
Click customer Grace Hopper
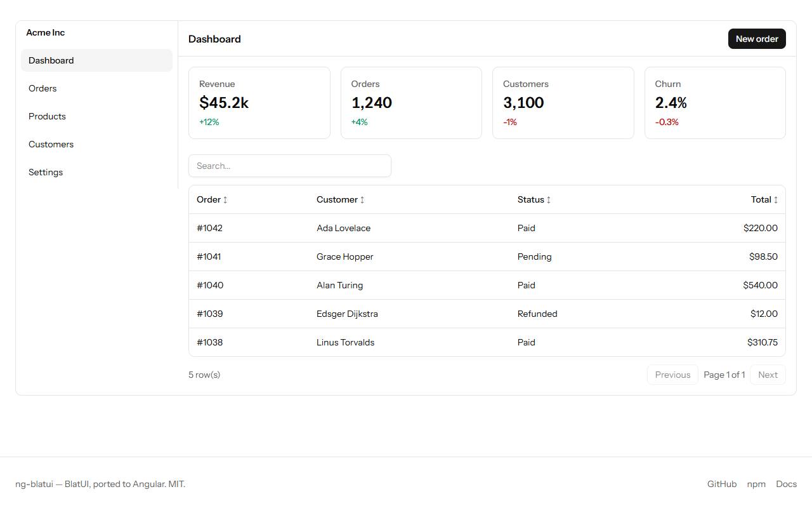pos(345,257)
